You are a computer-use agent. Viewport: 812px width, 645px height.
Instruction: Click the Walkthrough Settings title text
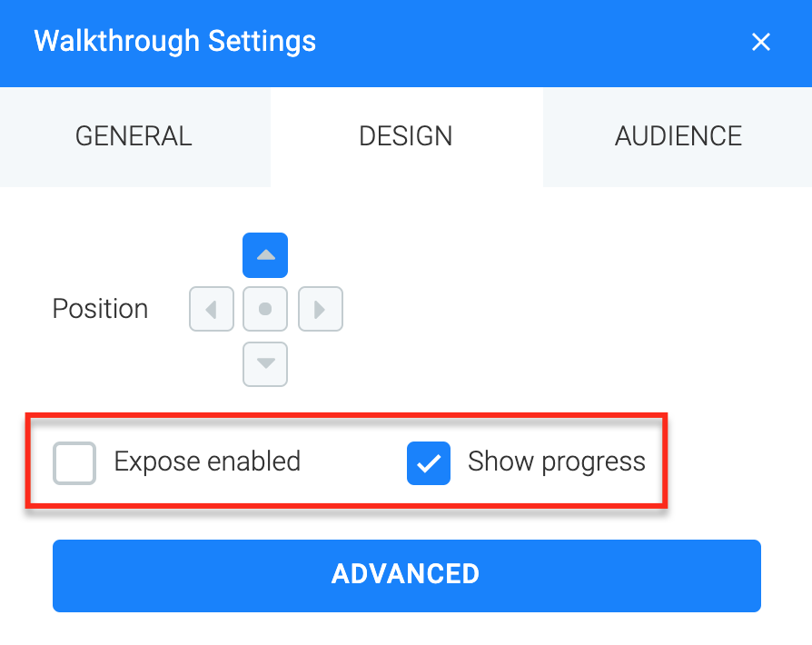pos(175,41)
